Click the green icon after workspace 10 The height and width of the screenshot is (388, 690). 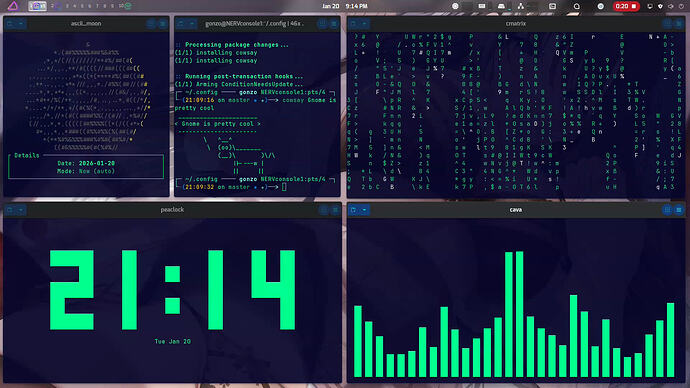point(128,6)
